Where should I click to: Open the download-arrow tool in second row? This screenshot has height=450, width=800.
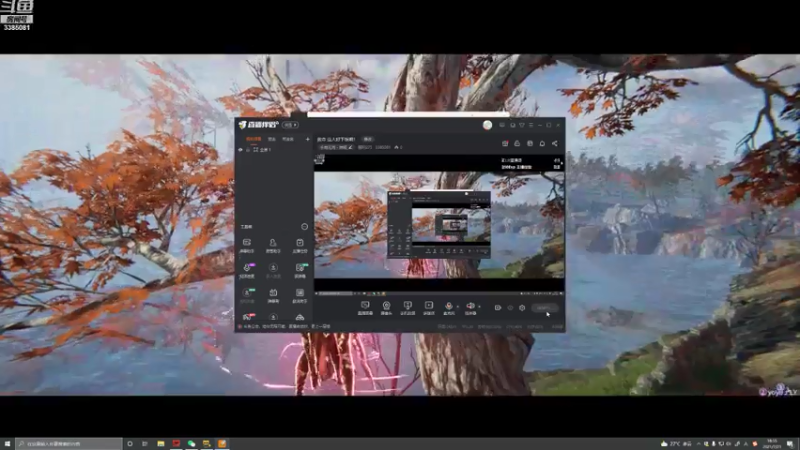coord(273,270)
